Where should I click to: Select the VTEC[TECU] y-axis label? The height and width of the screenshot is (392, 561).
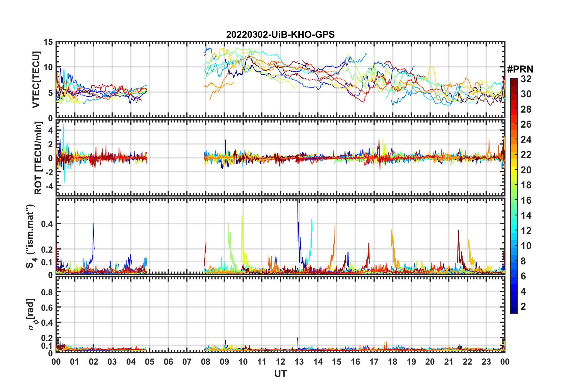tap(36, 80)
